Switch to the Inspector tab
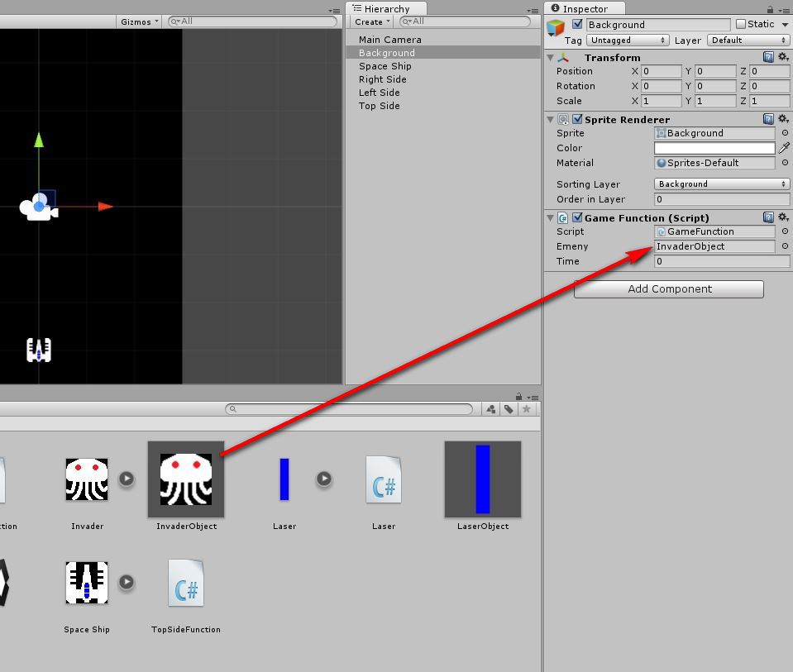Viewport: 793px width, 672px height. click(584, 8)
